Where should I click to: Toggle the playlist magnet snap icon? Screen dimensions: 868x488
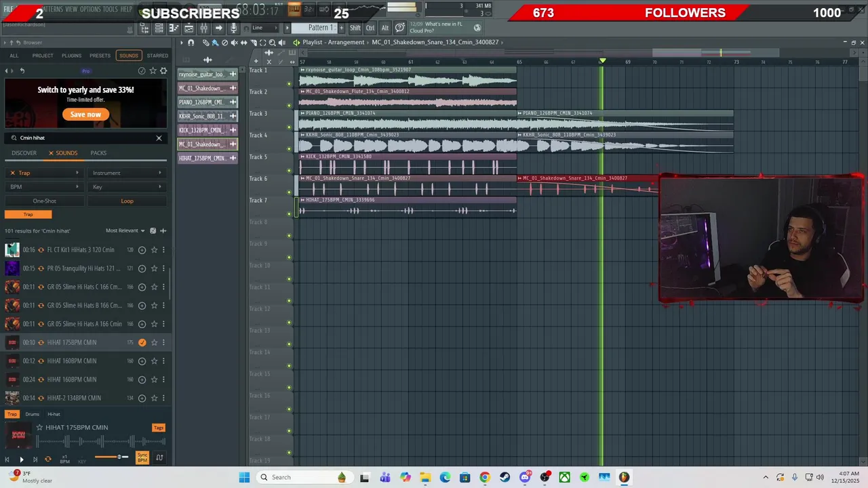191,43
